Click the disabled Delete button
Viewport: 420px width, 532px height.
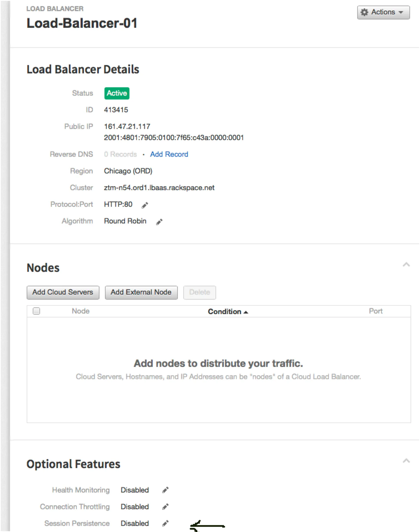[x=199, y=292]
